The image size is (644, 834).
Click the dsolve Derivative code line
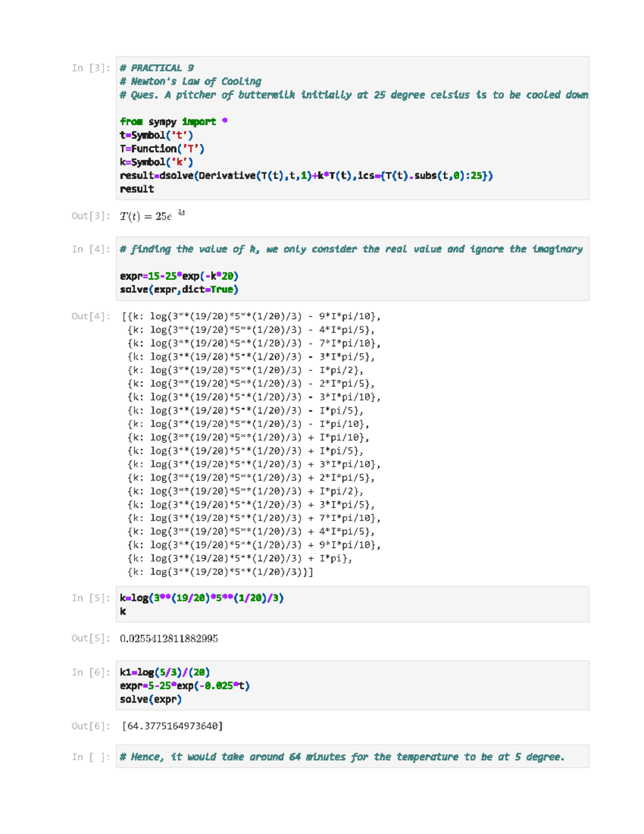point(306,176)
